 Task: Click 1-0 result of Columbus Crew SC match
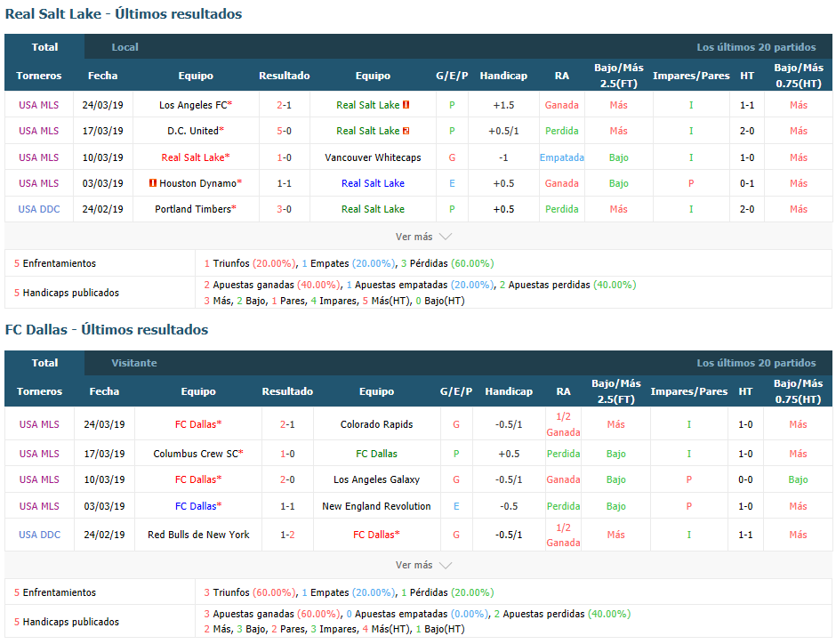click(287, 454)
